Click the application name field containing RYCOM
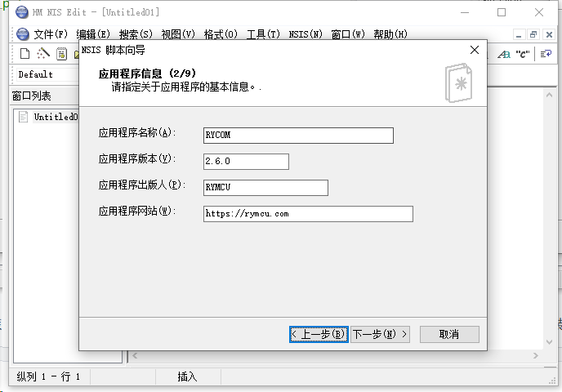Image resolution: width=562 pixels, height=392 pixels. (298, 136)
